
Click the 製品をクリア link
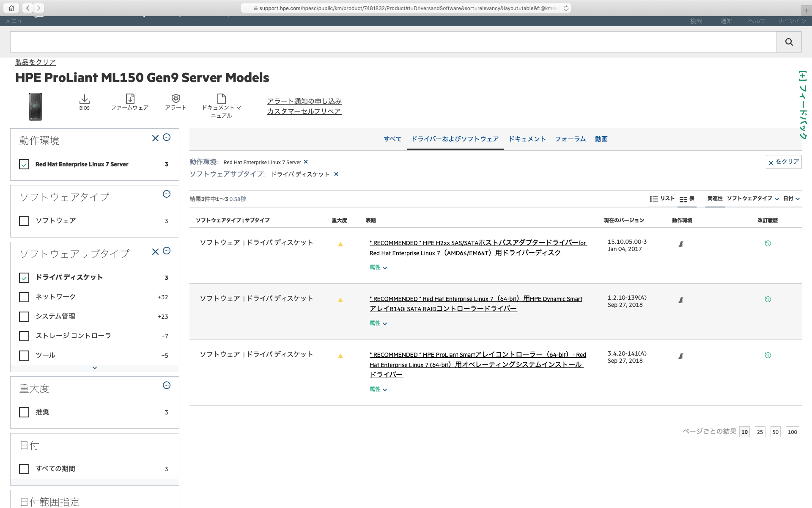pos(35,62)
